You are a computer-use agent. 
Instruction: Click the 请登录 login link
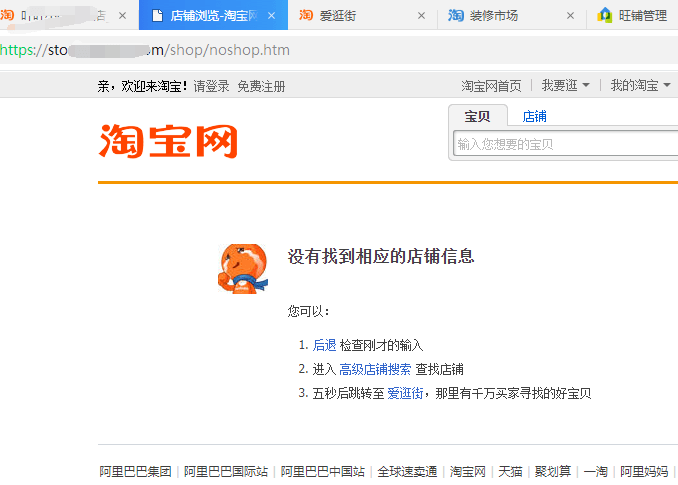pos(211,86)
